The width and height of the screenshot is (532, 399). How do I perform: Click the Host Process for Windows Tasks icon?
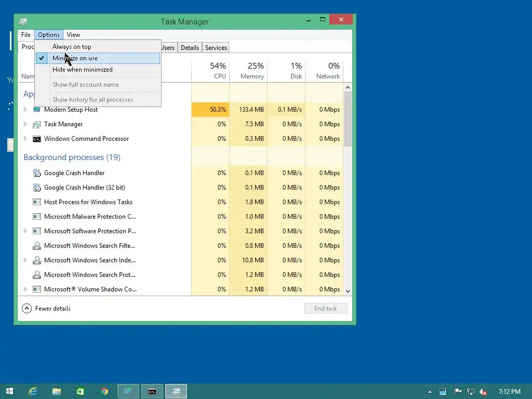coord(37,202)
